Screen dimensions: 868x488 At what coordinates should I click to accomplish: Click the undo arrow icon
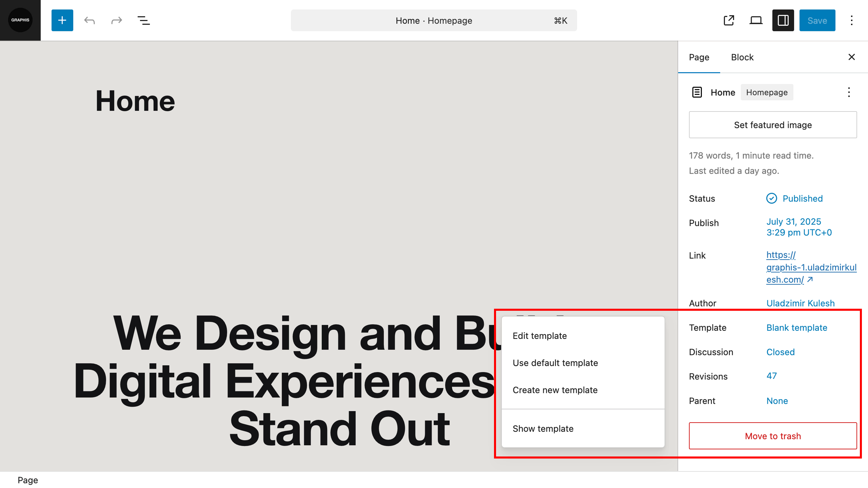pyautogui.click(x=90, y=20)
